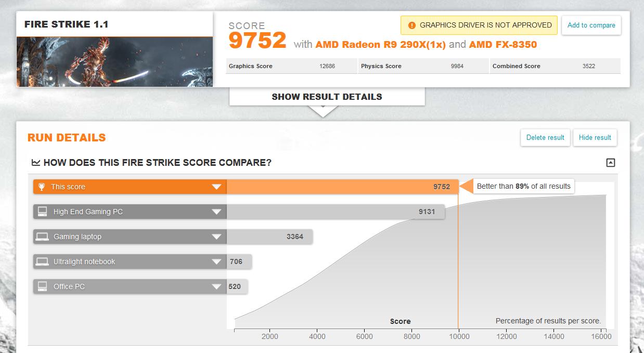Click the notebook icon beside Ultralight notebook
Viewport: 644px width, 353px height.
click(x=42, y=262)
